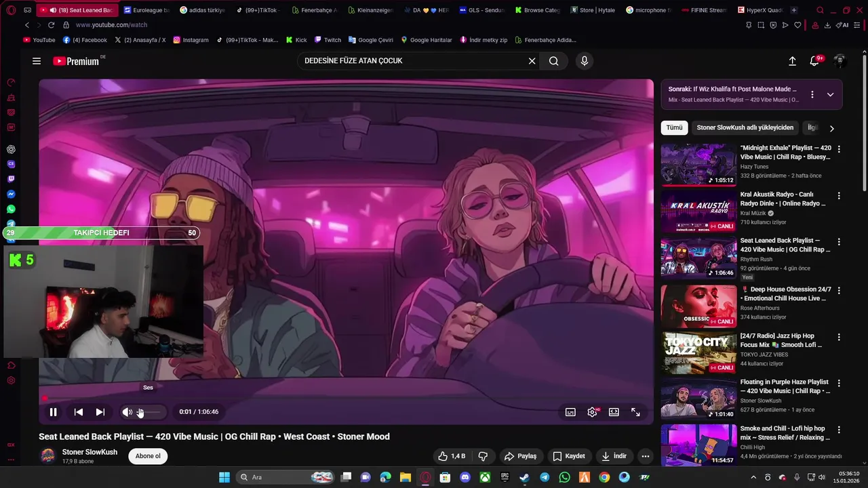Pause the video with the pause button
The height and width of the screenshot is (488, 868).
[x=53, y=412]
